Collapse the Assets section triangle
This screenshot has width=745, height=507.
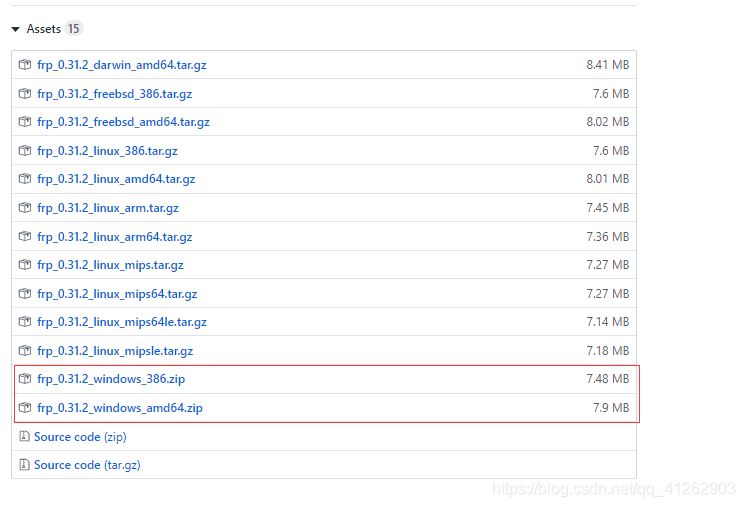(16, 29)
